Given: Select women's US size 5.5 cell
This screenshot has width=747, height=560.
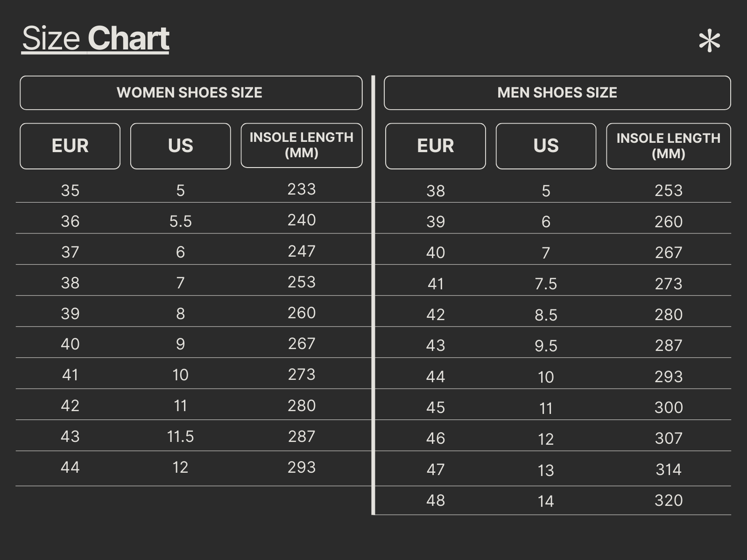Looking at the screenshot, I should click(x=181, y=221).
